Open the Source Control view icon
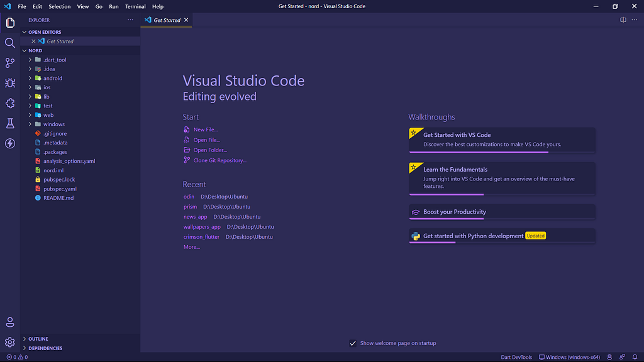644x362 pixels. (x=10, y=63)
